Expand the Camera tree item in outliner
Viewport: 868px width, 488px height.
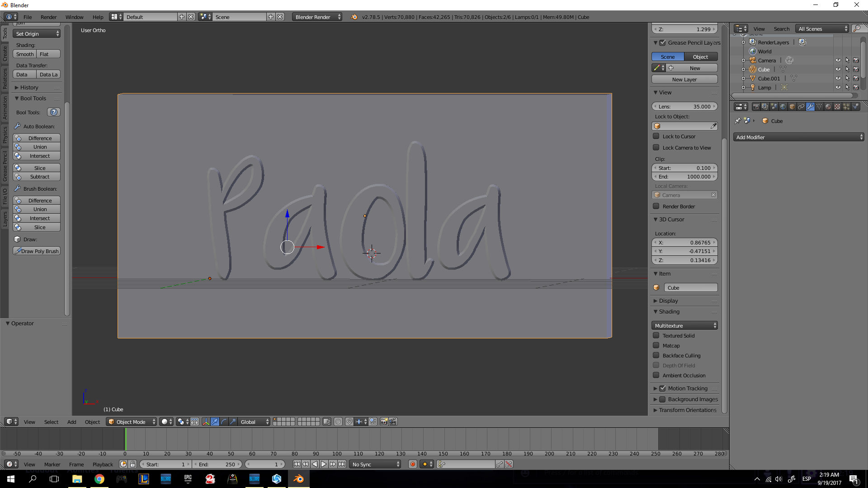[x=743, y=60]
